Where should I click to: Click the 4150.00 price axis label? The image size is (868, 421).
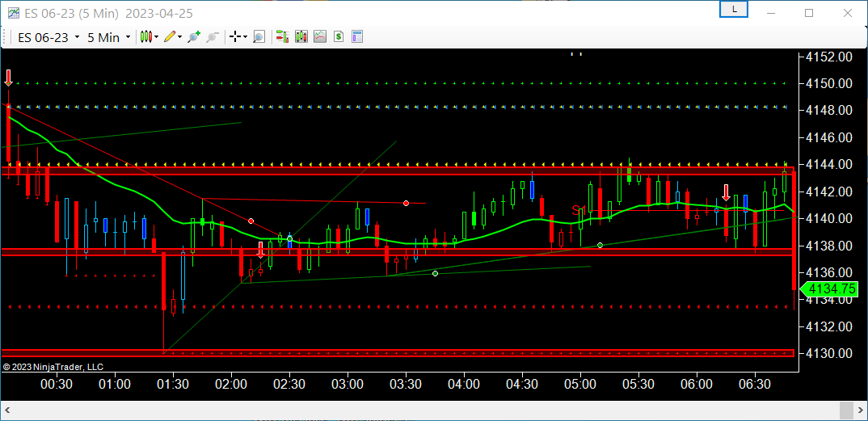(x=830, y=83)
